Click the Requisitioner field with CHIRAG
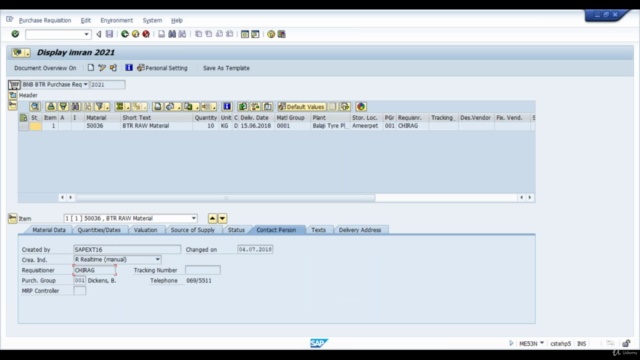 coord(94,270)
